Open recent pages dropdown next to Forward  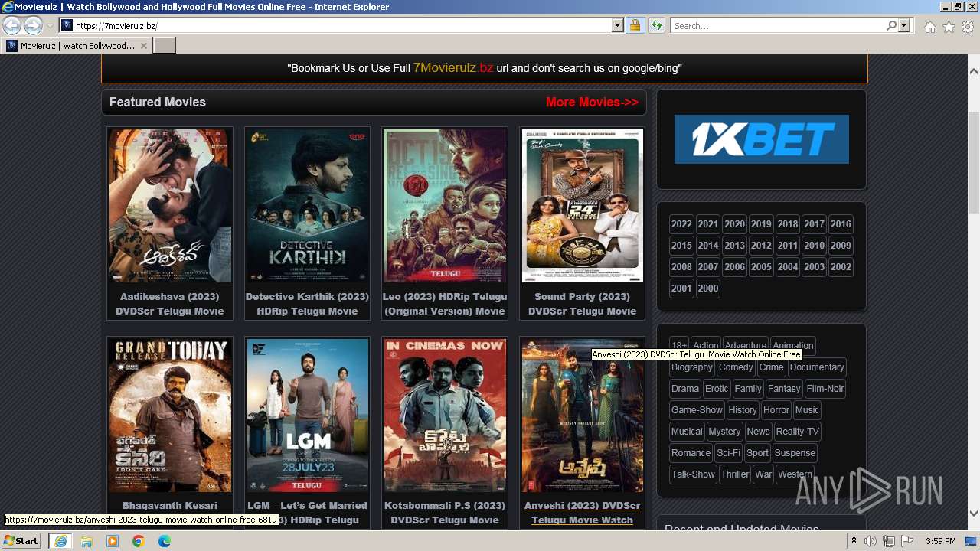[50, 26]
